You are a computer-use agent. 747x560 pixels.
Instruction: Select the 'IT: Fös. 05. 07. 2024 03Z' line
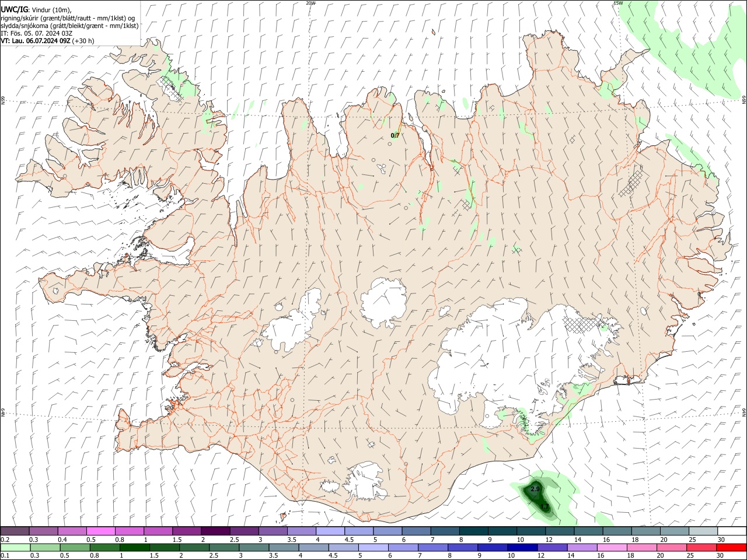click(x=37, y=33)
